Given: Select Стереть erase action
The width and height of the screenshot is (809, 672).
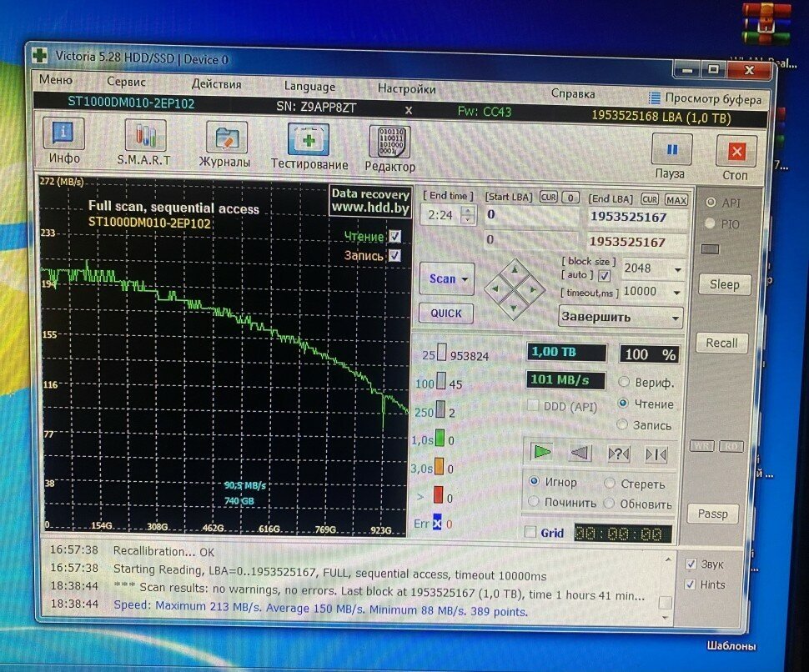Looking at the screenshot, I should (x=610, y=484).
